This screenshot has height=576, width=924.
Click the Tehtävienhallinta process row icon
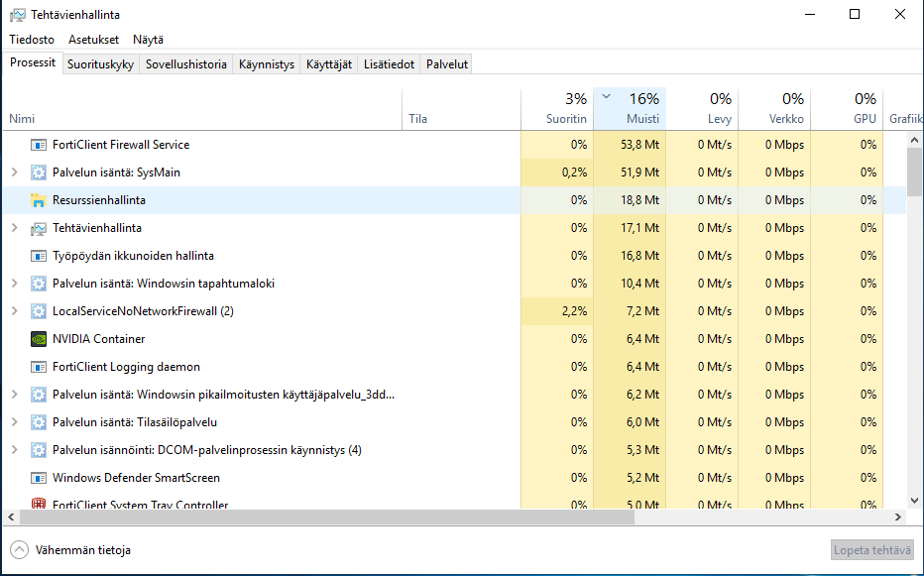click(39, 228)
